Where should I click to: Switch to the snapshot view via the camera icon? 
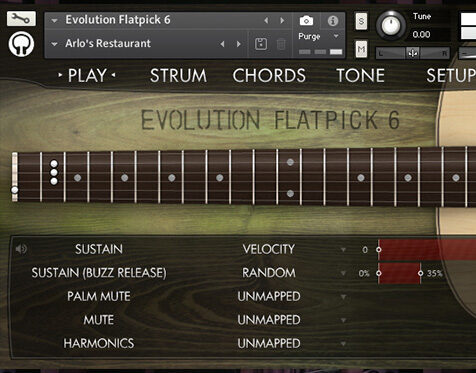pyautogui.click(x=306, y=21)
